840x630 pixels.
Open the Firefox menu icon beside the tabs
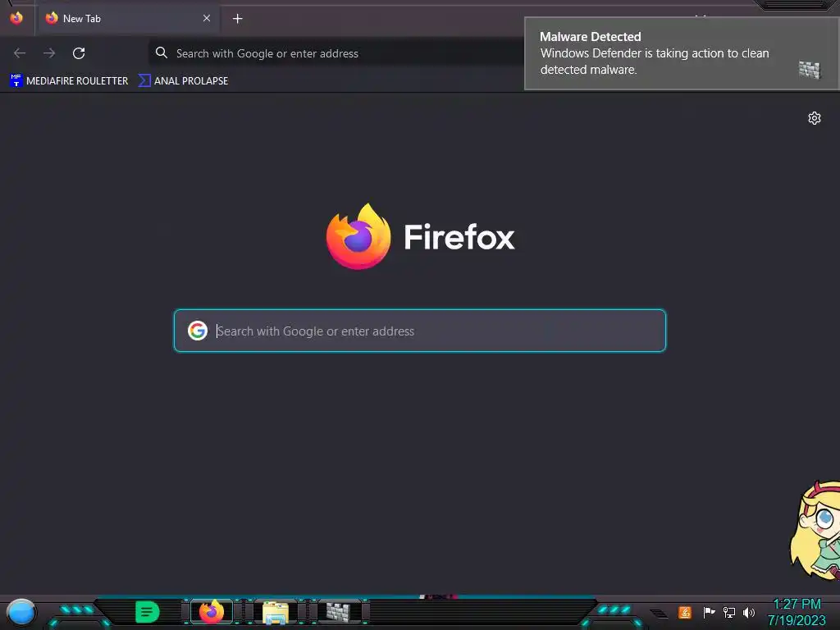[x=16, y=18]
